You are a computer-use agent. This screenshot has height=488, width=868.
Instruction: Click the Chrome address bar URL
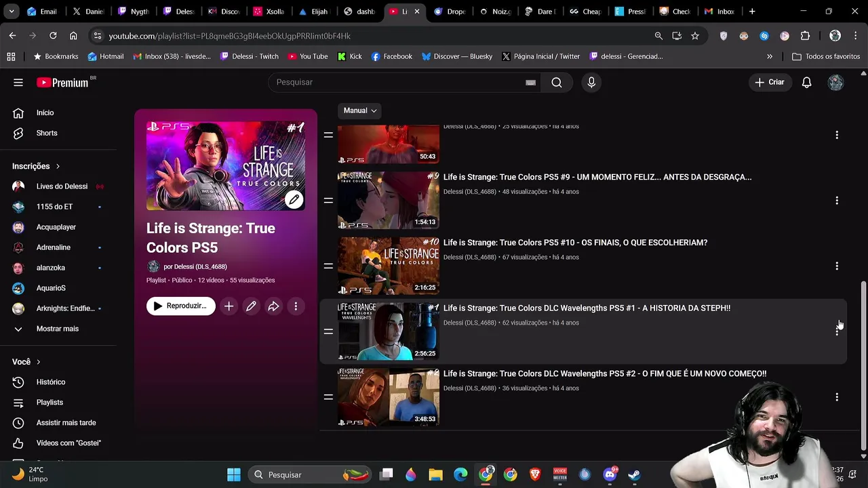click(x=230, y=36)
